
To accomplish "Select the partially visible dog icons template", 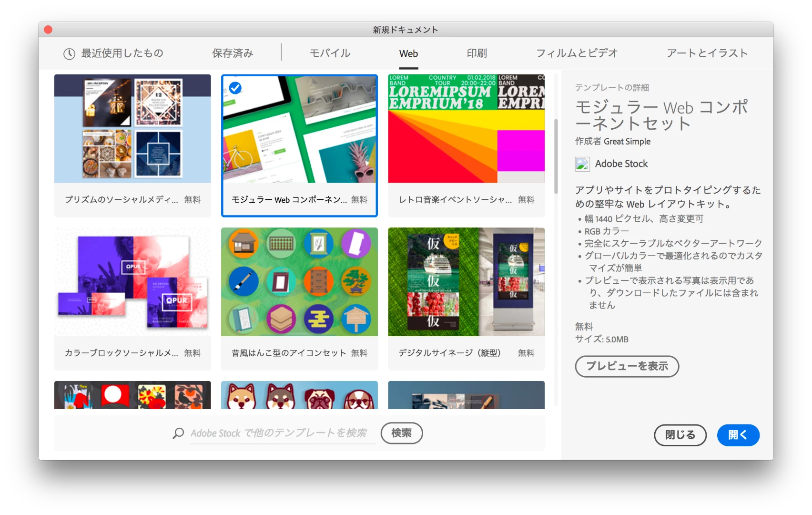I will (x=299, y=395).
